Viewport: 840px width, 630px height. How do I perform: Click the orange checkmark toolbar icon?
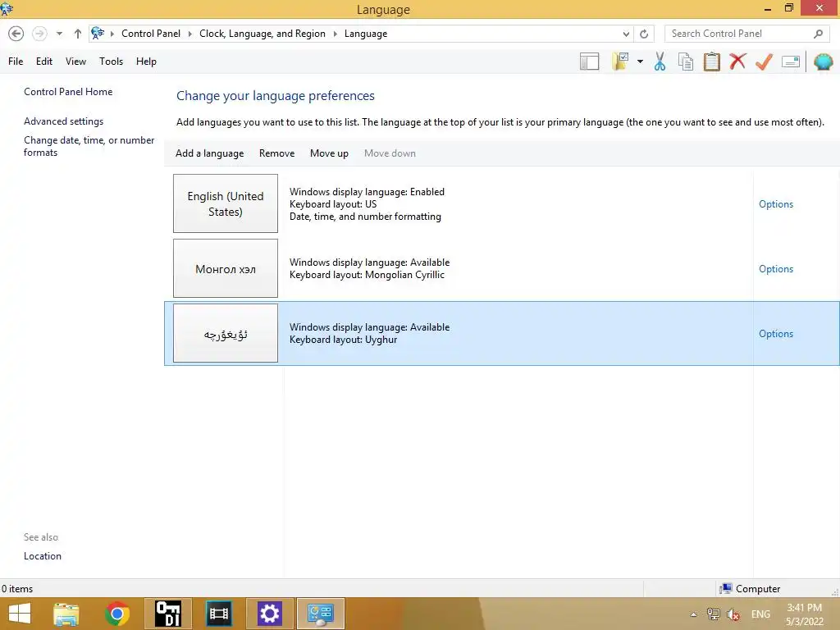pyautogui.click(x=764, y=62)
